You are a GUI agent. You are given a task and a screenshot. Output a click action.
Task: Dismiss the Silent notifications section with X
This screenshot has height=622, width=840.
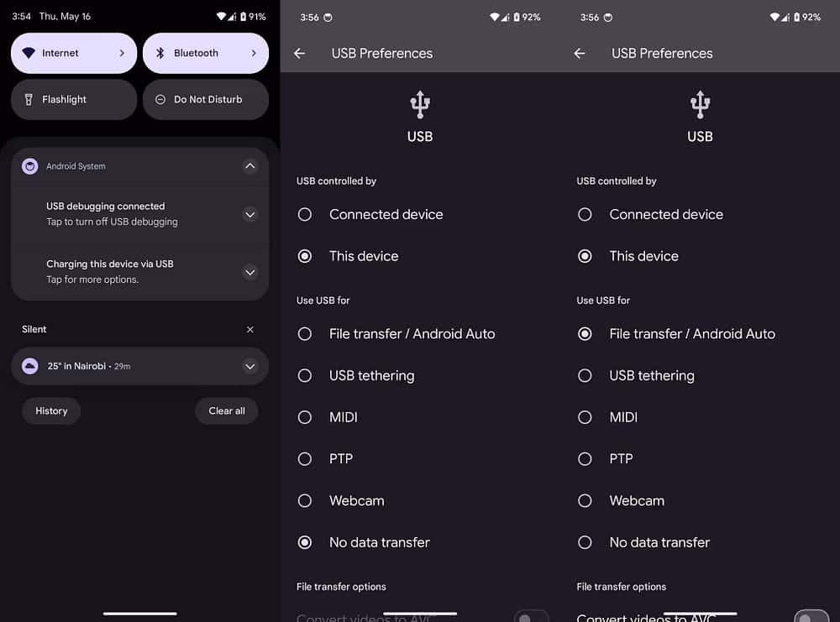pyautogui.click(x=249, y=330)
